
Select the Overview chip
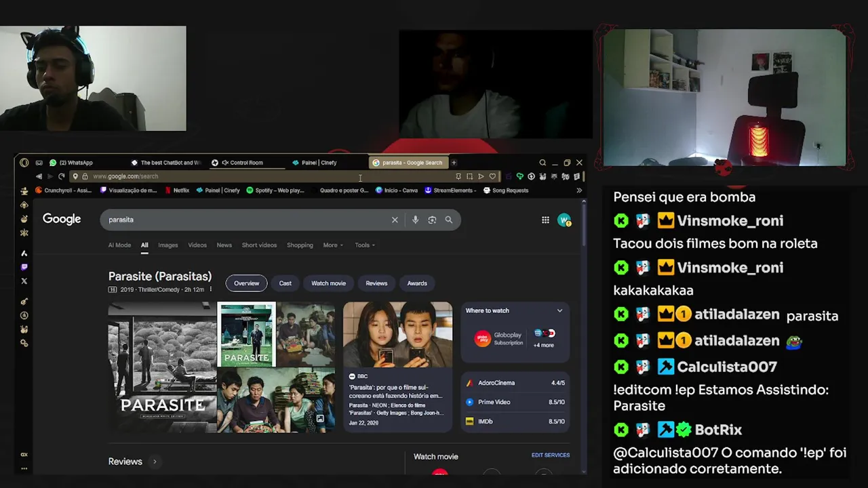[x=247, y=283]
